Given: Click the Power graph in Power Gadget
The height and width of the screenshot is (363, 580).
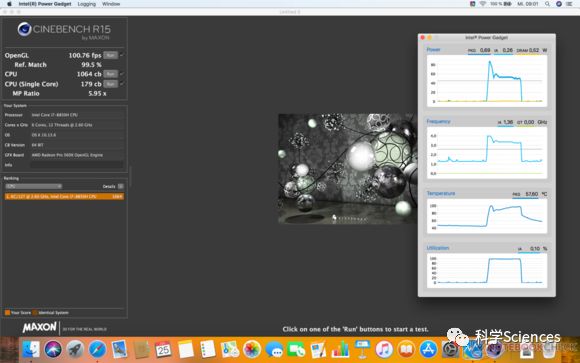Looking at the screenshot, I should click(487, 81).
